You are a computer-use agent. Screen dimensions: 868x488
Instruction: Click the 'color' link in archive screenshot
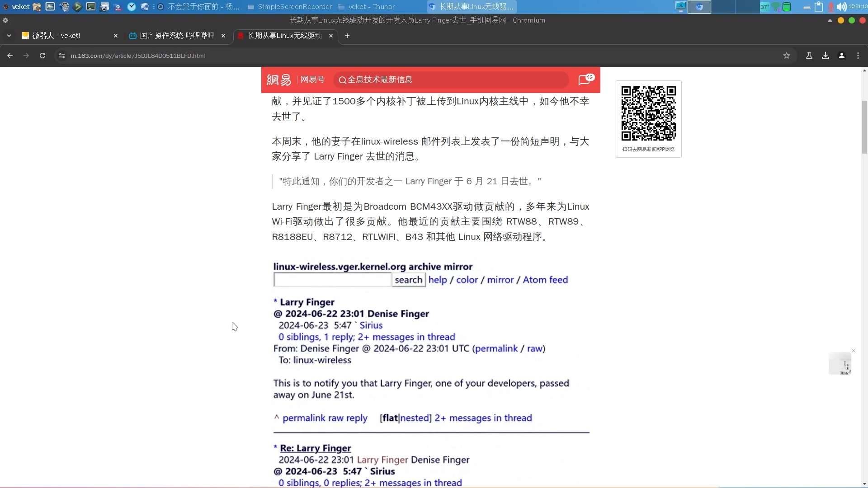click(x=467, y=280)
